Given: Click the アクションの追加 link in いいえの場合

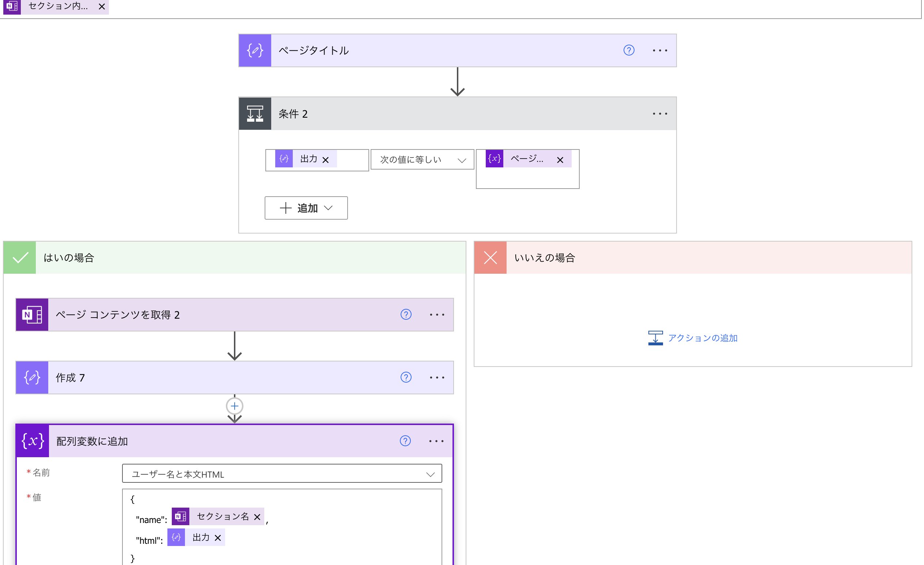Looking at the screenshot, I should click(703, 338).
